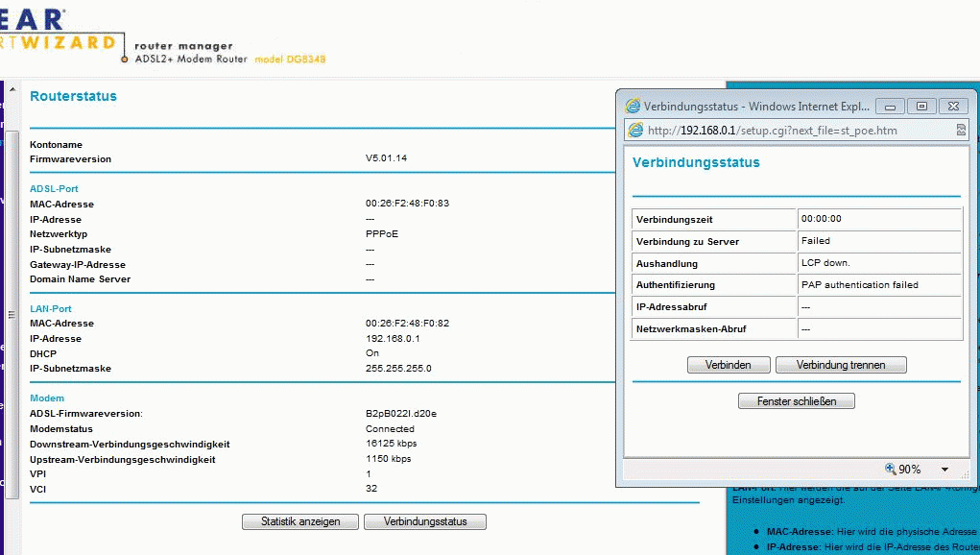Click 'Gateway-IP-Adresse' label
Screen dimensions: 980x555
78,264
